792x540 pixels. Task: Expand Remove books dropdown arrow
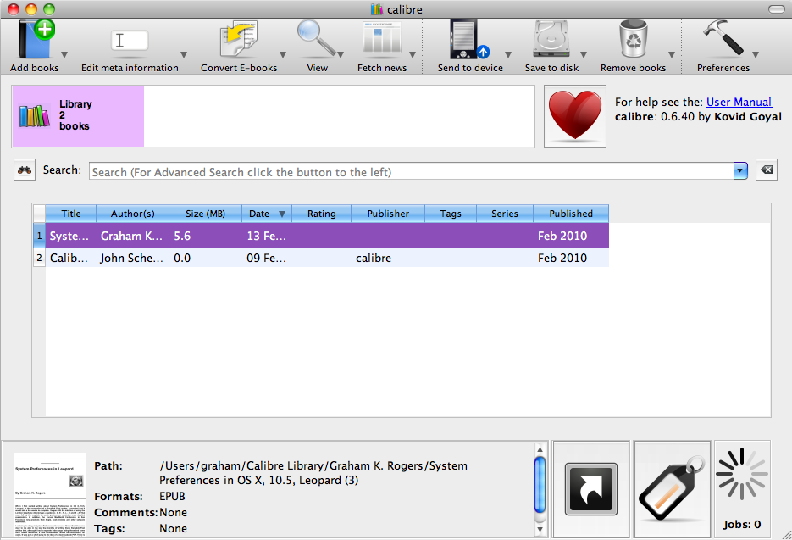(x=671, y=55)
